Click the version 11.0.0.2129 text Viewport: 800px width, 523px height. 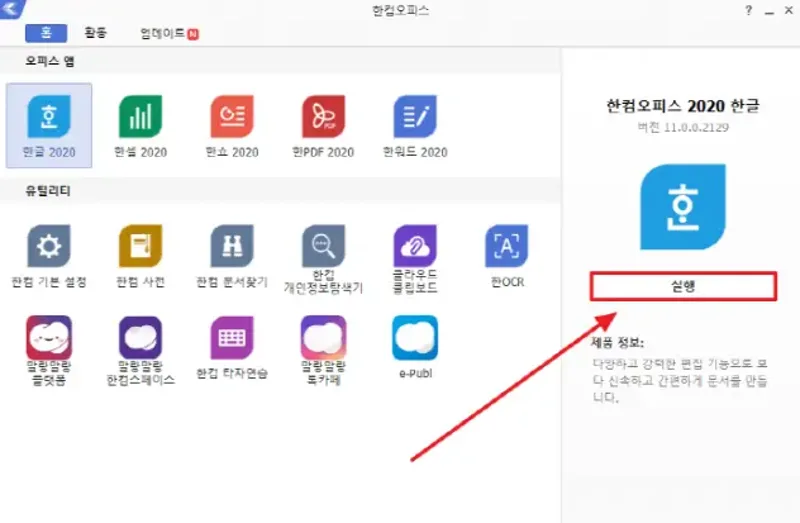pyautogui.click(x=683, y=128)
